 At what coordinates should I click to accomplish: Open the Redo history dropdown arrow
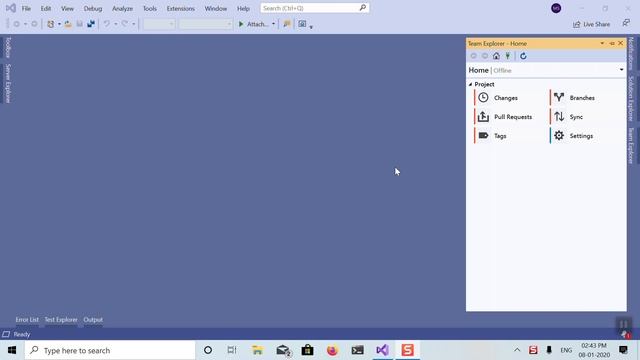[133, 24]
